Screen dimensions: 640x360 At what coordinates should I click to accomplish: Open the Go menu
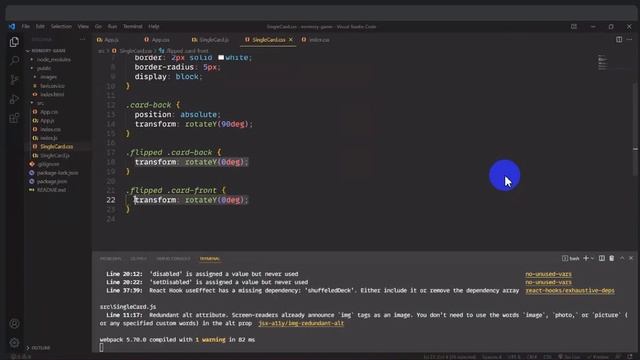click(98, 27)
